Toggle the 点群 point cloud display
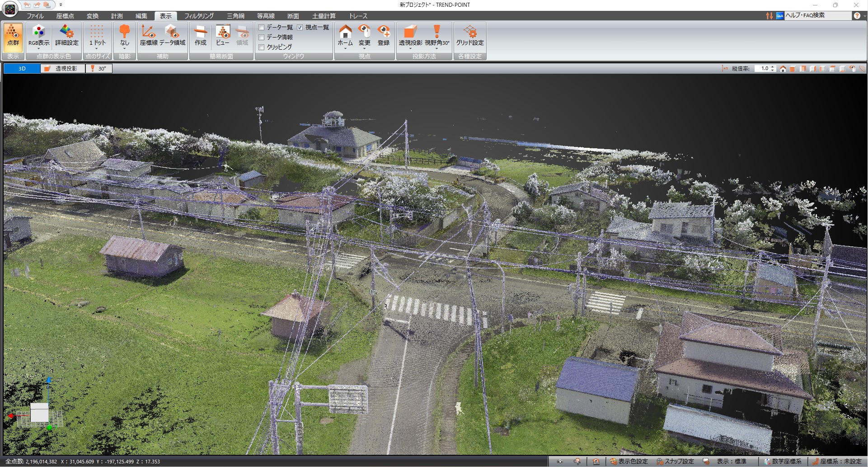 pyautogui.click(x=13, y=36)
